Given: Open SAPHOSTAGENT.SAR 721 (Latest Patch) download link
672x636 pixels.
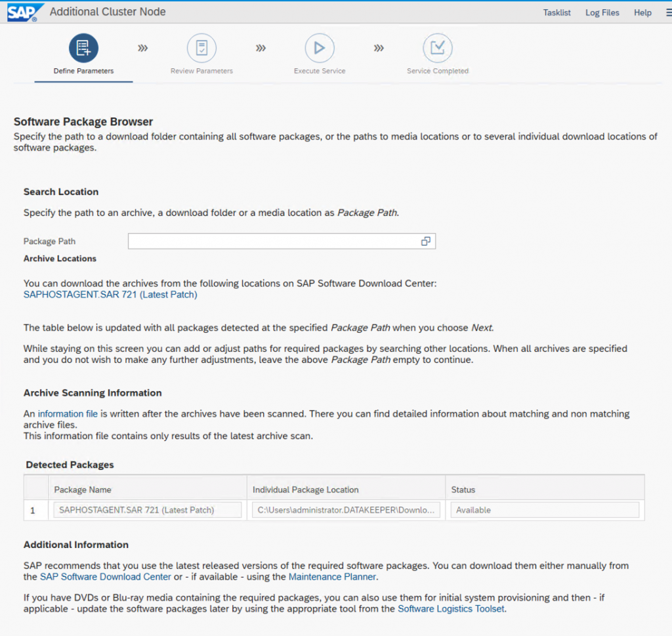Looking at the screenshot, I should pyautogui.click(x=110, y=295).
